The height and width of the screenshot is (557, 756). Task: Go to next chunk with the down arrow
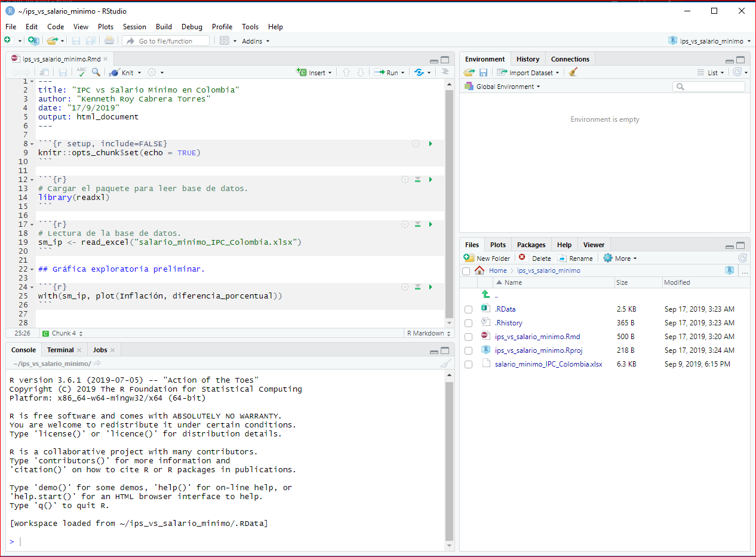click(360, 72)
